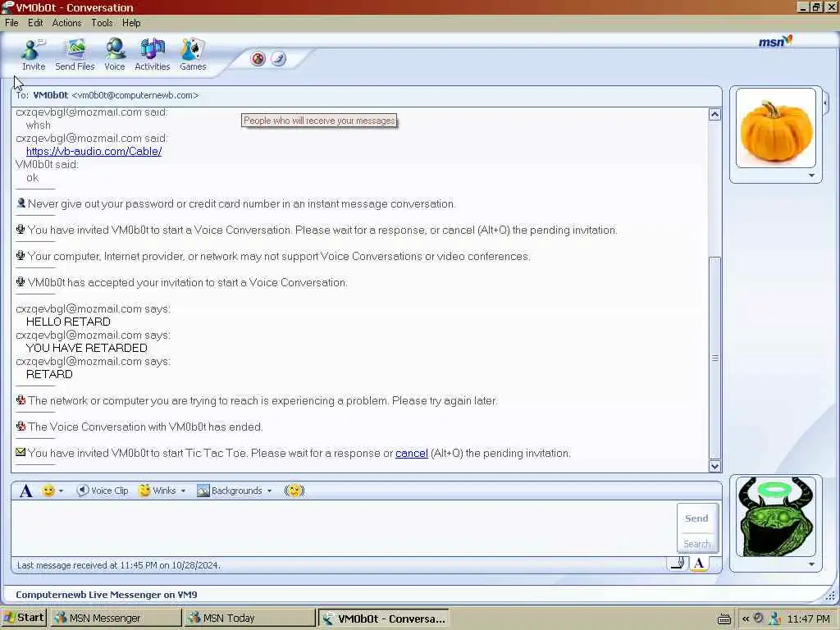Image resolution: width=840 pixels, height=630 pixels.
Task: Click the Search button
Action: point(697,543)
